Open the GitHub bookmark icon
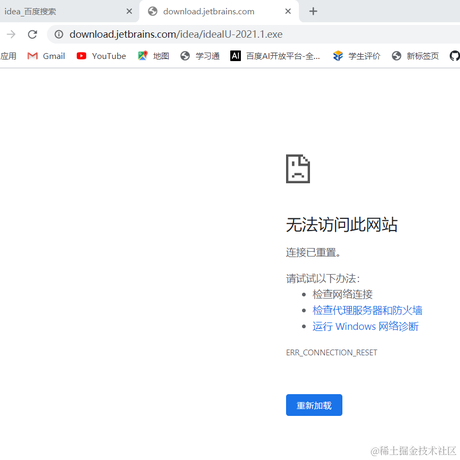The height and width of the screenshot is (460, 460). click(455, 56)
